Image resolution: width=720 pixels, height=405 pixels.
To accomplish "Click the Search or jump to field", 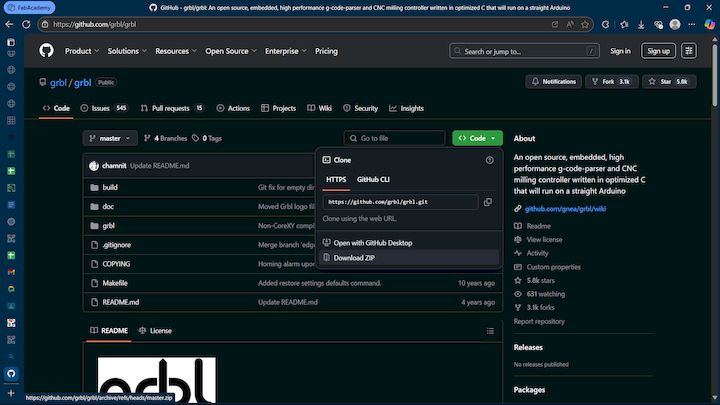I will click(524, 51).
